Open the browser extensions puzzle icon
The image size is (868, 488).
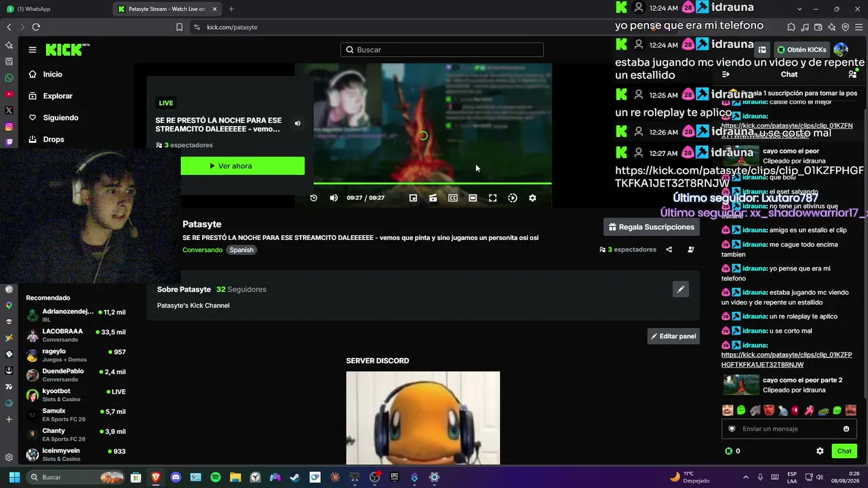click(791, 27)
